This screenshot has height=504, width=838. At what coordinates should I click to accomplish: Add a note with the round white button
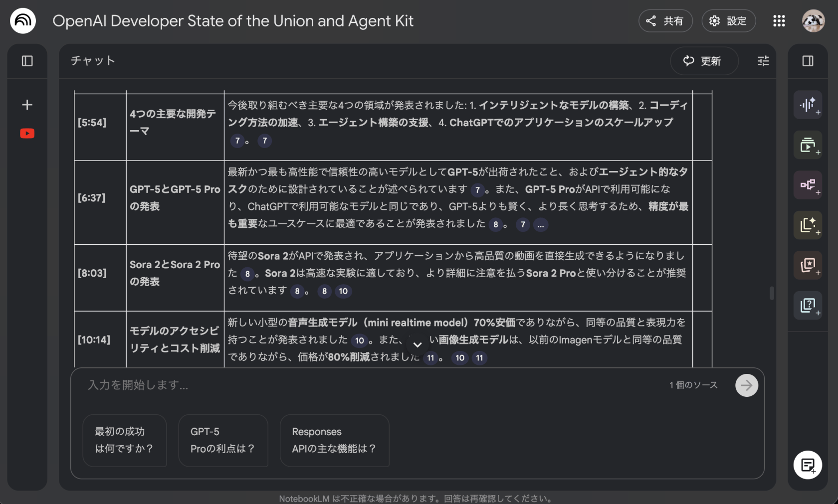pos(808,465)
